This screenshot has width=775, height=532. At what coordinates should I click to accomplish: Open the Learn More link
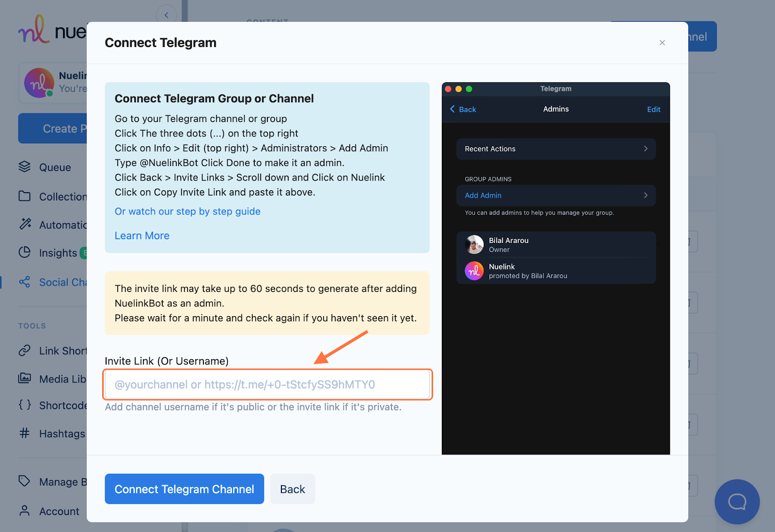tap(142, 236)
